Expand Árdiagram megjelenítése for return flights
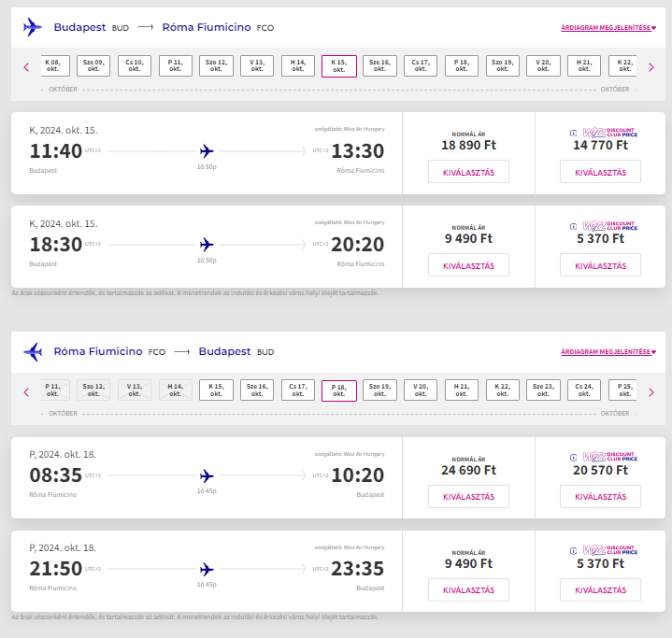 click(608, 353)
